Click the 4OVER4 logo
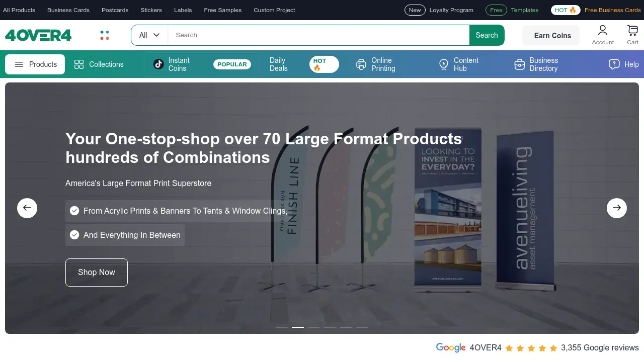Image resolution: width=644 pixels, height=362 pixels. coord(38,35)
